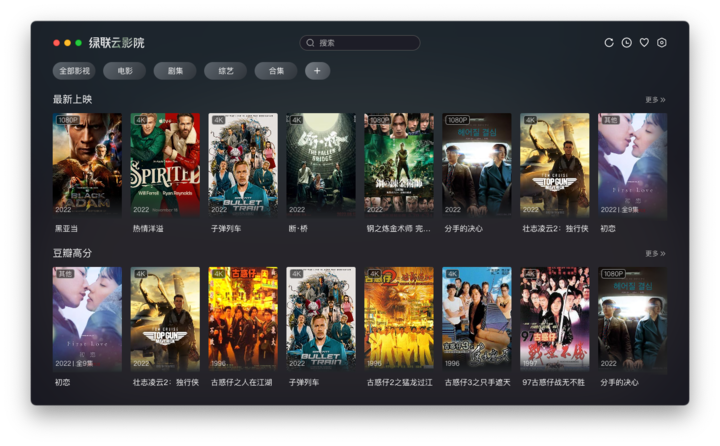Image resolution: width=720 pixels, height=446 pixels.
Task: Open Top Gun poster in 最新上映
Action: 555,165
